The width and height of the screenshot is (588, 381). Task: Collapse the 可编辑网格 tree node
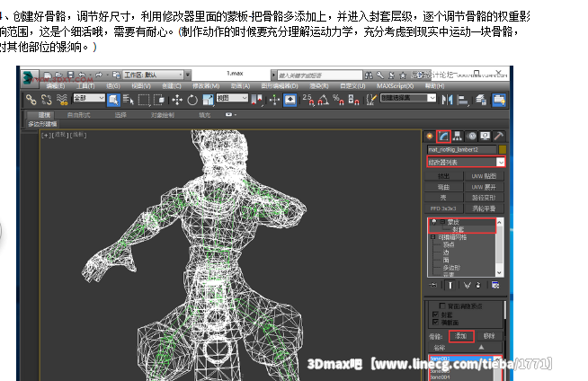[432, 237]
